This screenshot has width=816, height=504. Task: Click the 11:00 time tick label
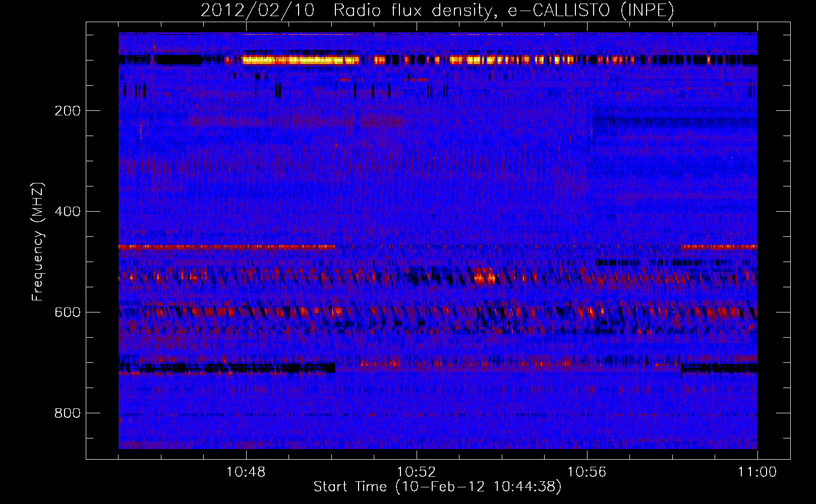tap(757, 472)
